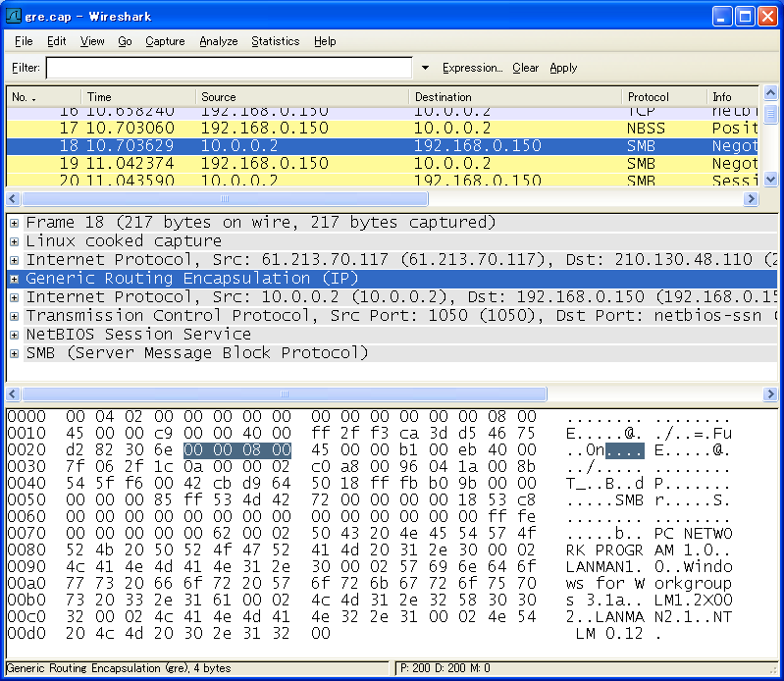The height and width of the screenshot is (681, 784).
Task: Click the packet list scroll up arrow
Action: pyautogui.click(x=770, y=93)
